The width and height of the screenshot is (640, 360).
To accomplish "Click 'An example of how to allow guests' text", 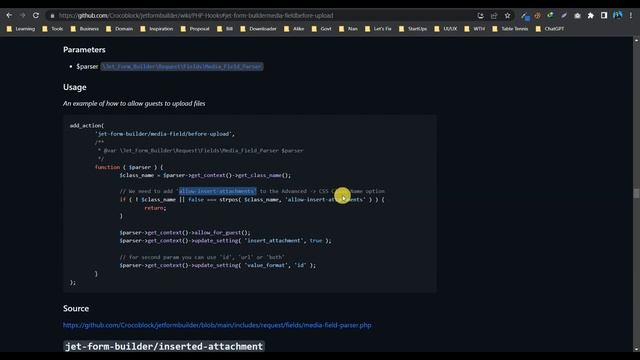I will [134, 103].
